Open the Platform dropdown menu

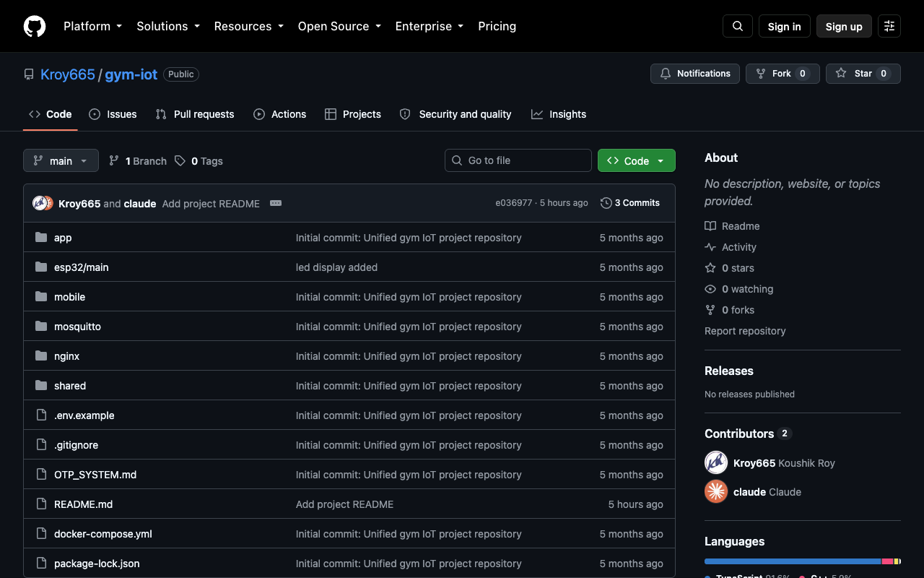[x=92, y=26]
